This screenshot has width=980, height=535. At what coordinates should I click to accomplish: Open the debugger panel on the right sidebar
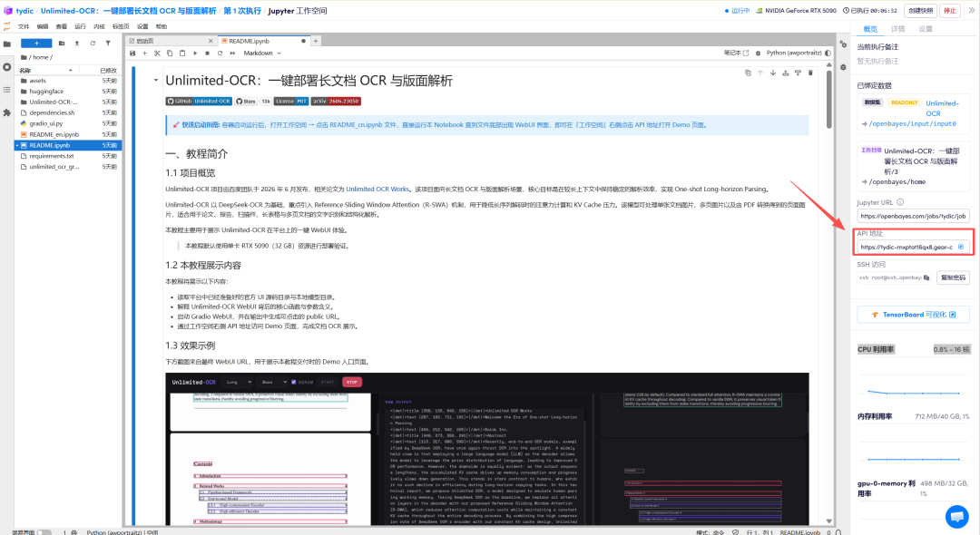pos(843,67)
